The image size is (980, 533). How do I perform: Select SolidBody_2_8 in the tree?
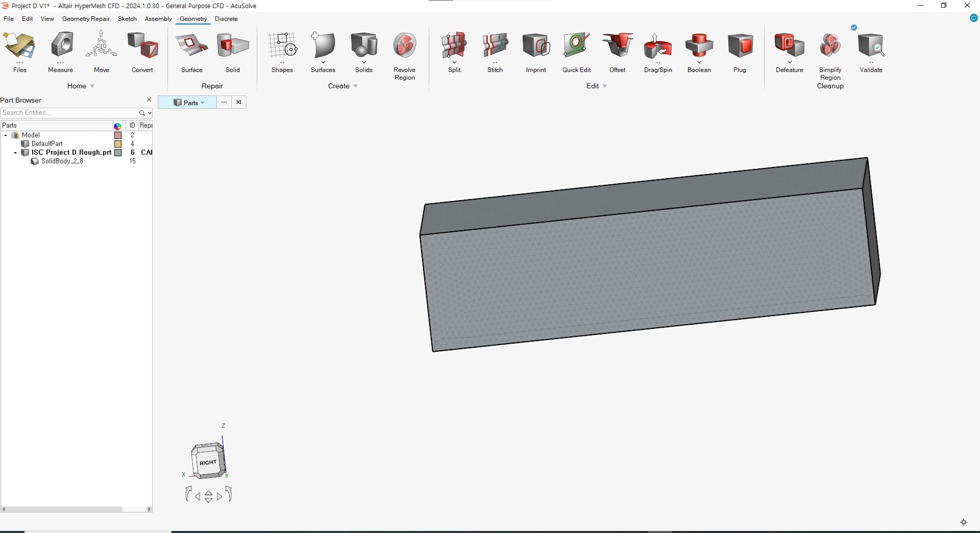(62, 161)
